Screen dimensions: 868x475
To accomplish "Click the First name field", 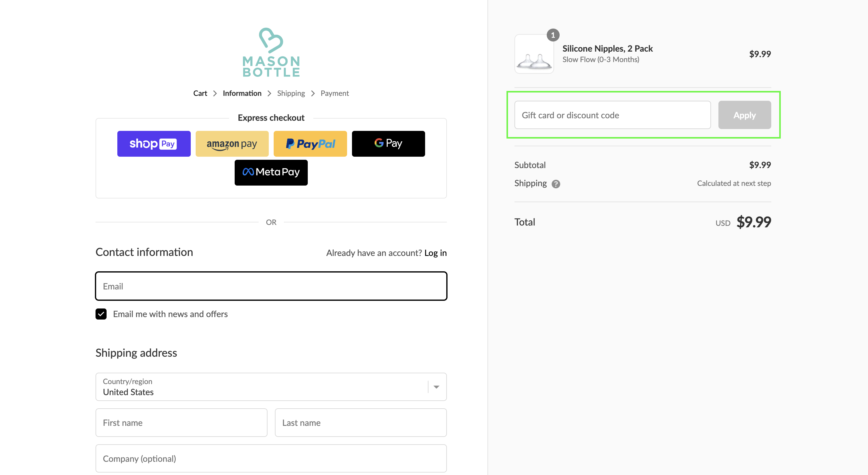I will tap(181, 422).
